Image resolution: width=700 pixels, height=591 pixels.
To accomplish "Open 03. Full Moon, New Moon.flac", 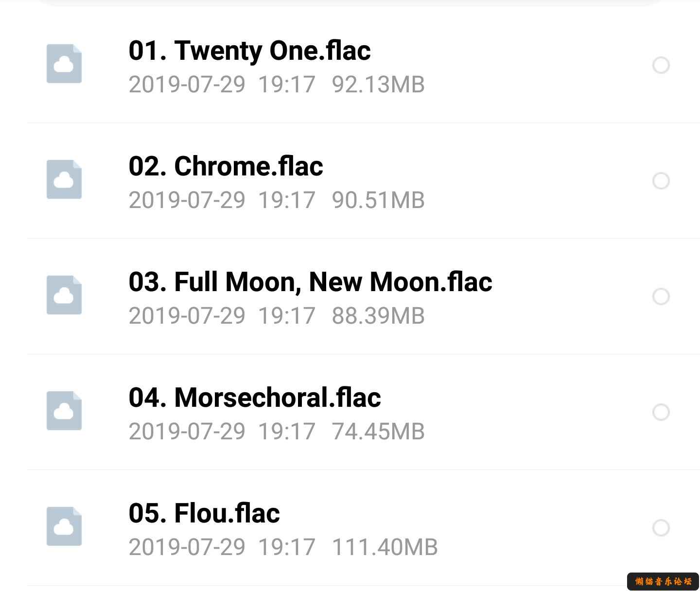I will 310,282.
